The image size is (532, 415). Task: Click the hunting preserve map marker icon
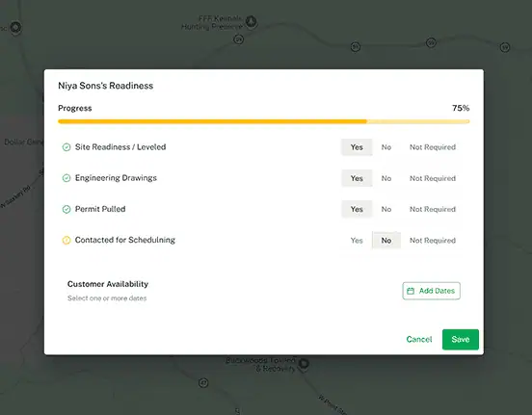tap(252, 22)
